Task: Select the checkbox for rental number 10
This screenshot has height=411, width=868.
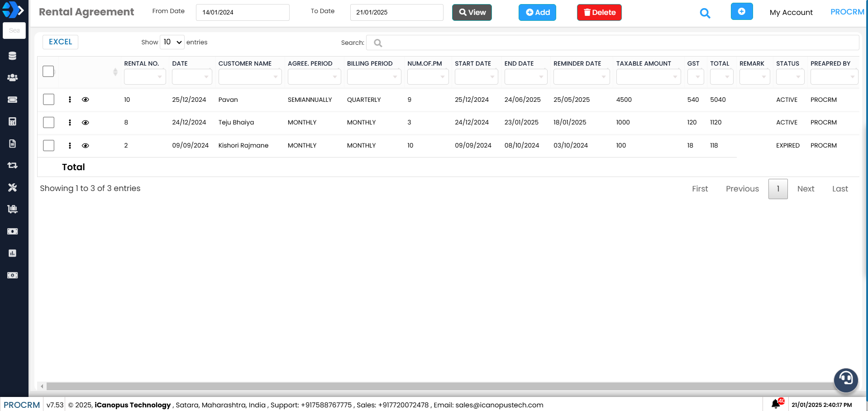Action: click(x=48, y=100)
